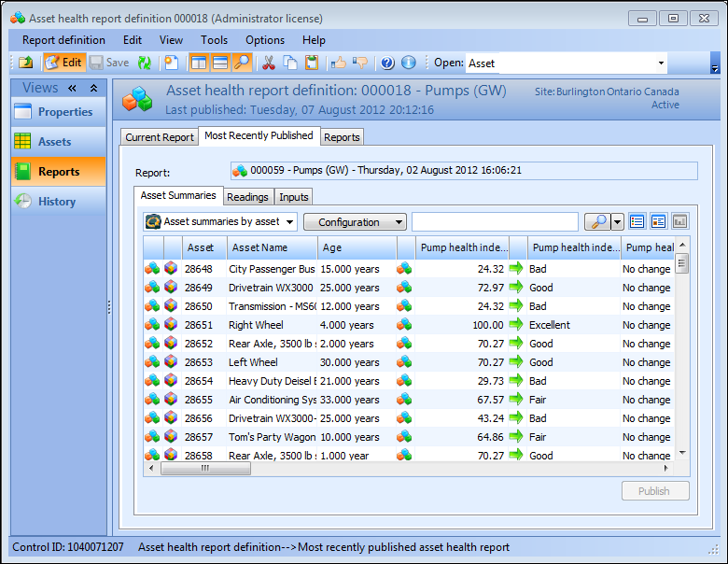This screenshot has width=728, height=564.
Task: Click the blue information icon
Action: (408, 63)
